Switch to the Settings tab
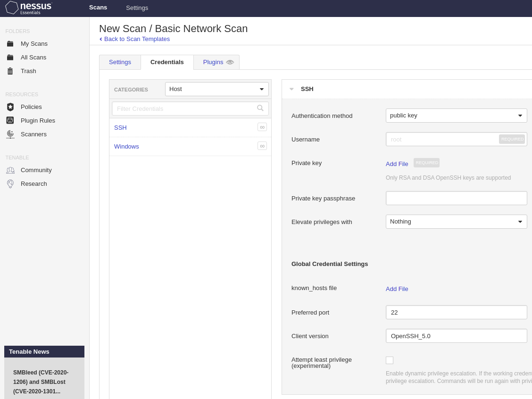 (x=120, y=62)
